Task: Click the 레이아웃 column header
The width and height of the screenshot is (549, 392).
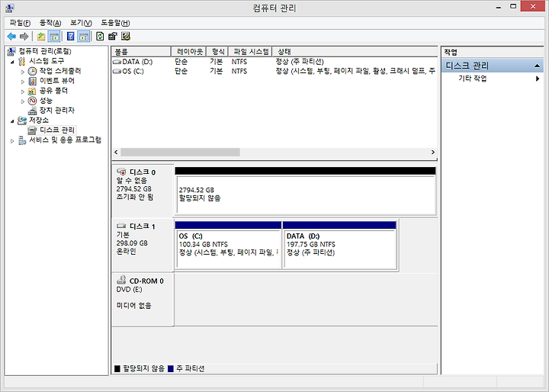Action: (189, 52)
